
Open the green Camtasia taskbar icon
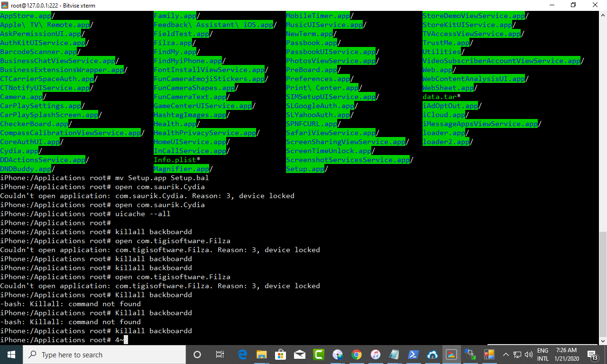(319, 355)
